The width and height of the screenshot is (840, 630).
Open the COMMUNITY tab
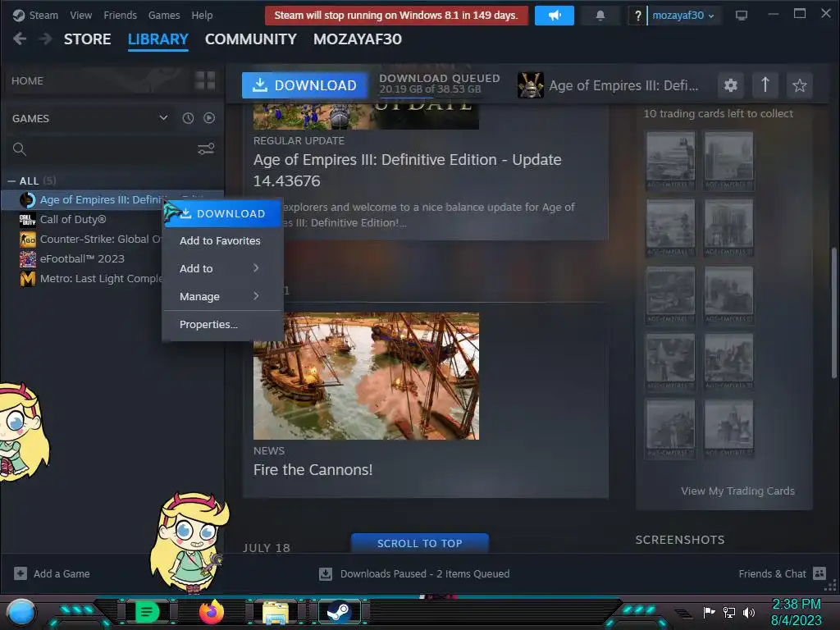[x=251, y=39]
